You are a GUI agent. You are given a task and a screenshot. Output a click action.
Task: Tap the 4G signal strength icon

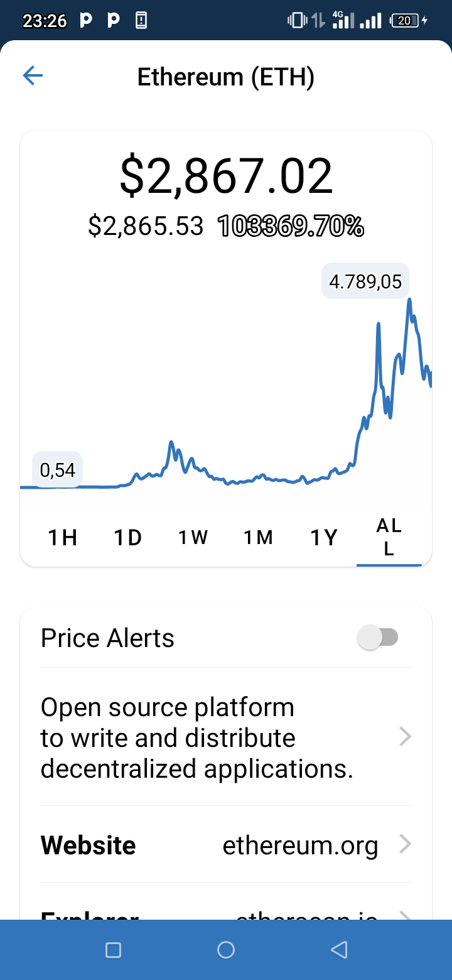click(x=343, y=20)
